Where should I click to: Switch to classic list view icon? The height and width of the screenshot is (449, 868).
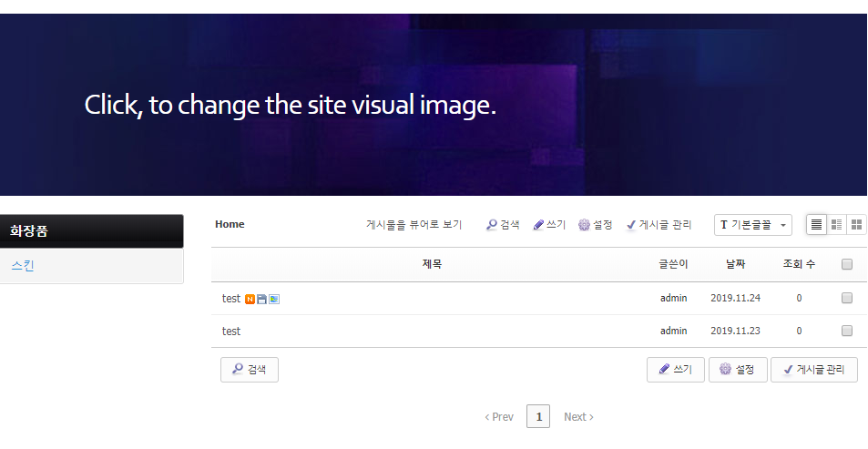816,225
